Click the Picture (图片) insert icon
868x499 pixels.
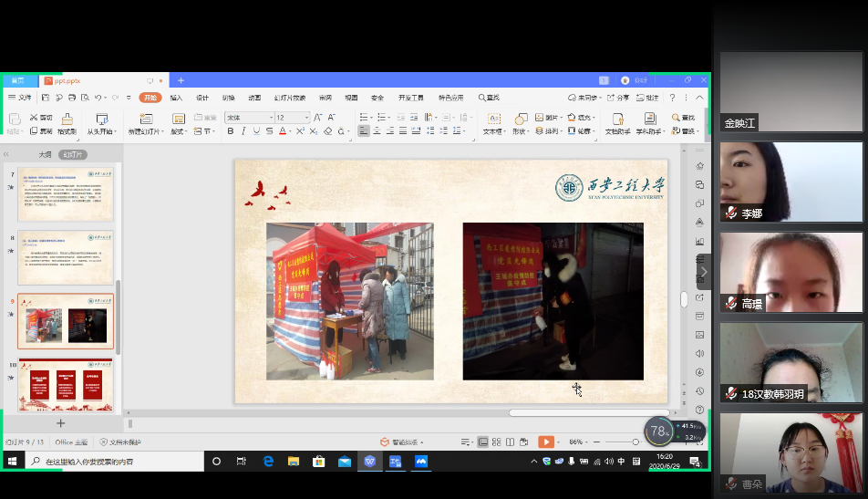[x=540, y=118]
